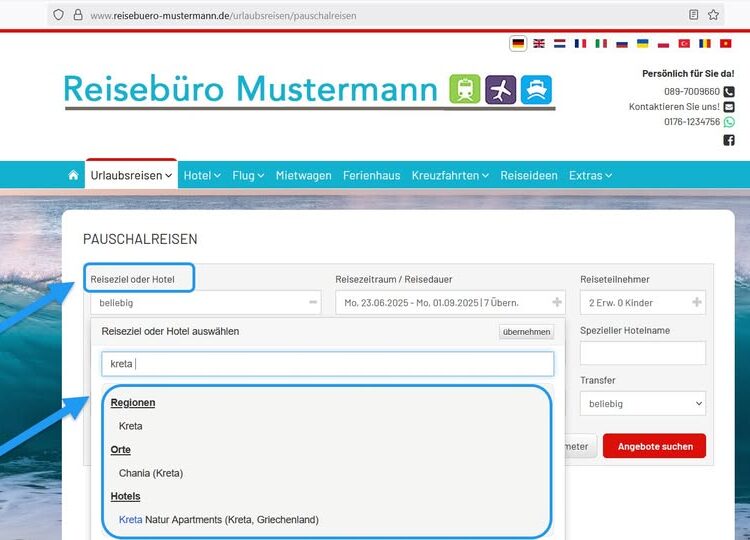The width and height of the screenshot is (750, 540).
Task: Choose the Dutch flag language option
Action: (560, 44)
